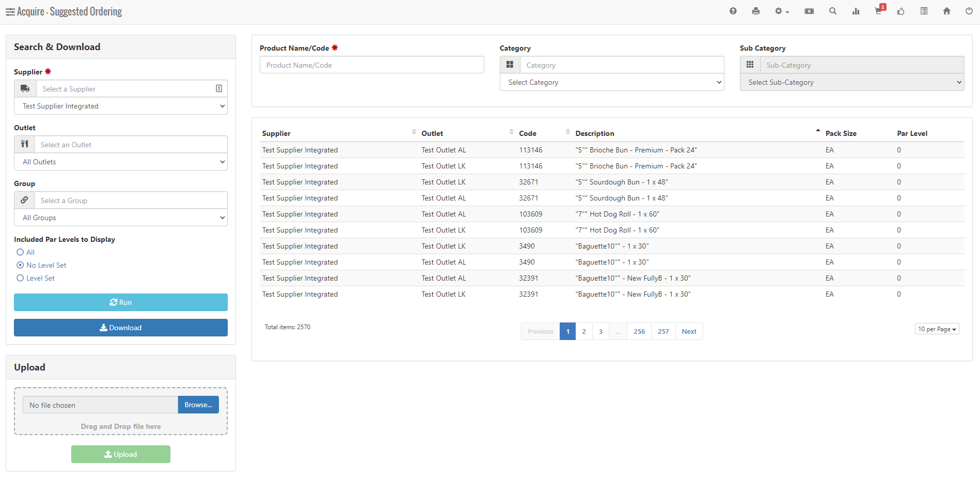Image resolution: width=980 pixels, height=478 pixels.
Task: Sort table by Code column arrows
Action: pos(567,132)
